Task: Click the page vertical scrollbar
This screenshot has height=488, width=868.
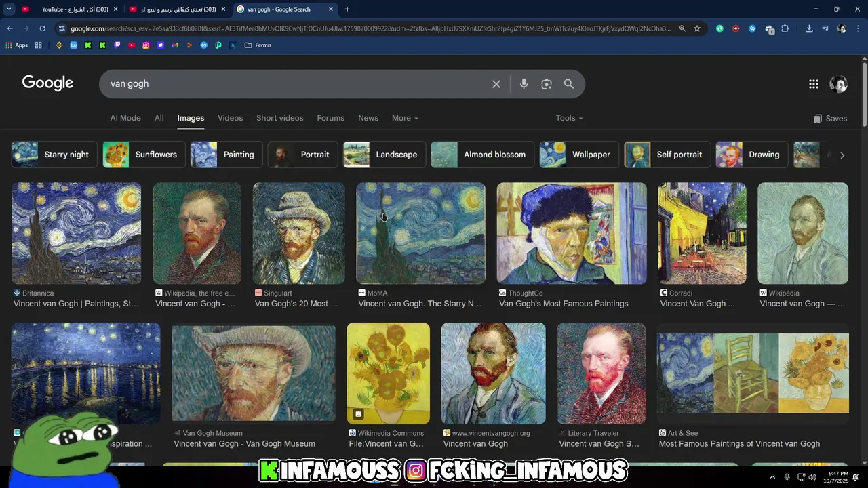Action: (x=865, y=94)
